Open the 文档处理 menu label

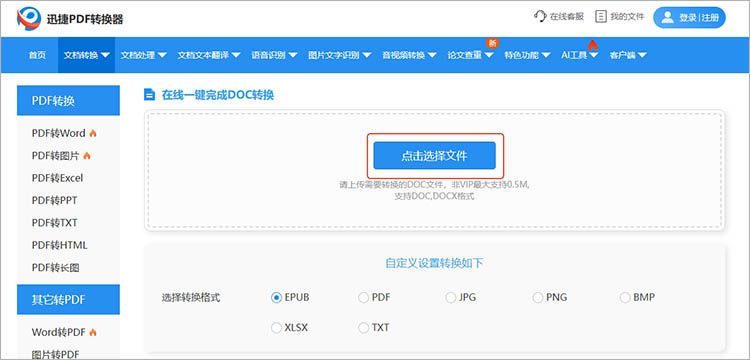138,55
